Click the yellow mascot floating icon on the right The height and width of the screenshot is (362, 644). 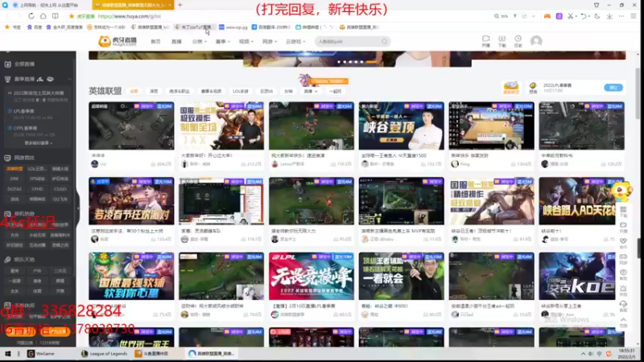pos(621,192)
